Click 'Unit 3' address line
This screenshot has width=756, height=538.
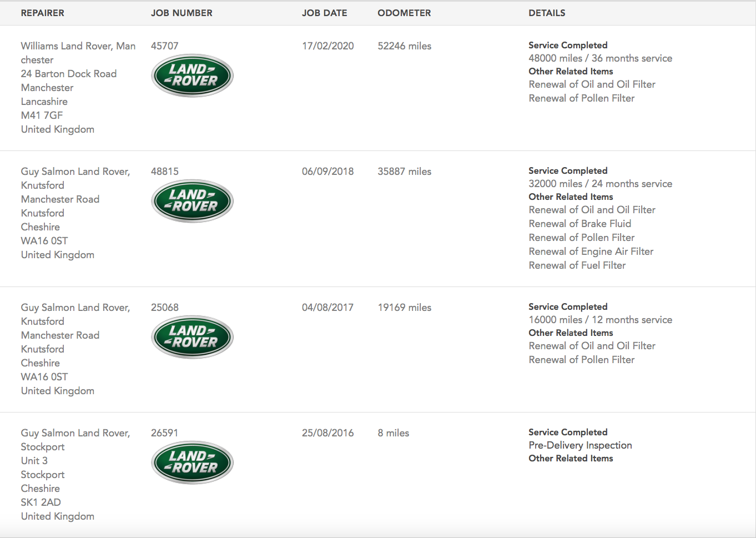pyautogui.click(x=34, y=461)
